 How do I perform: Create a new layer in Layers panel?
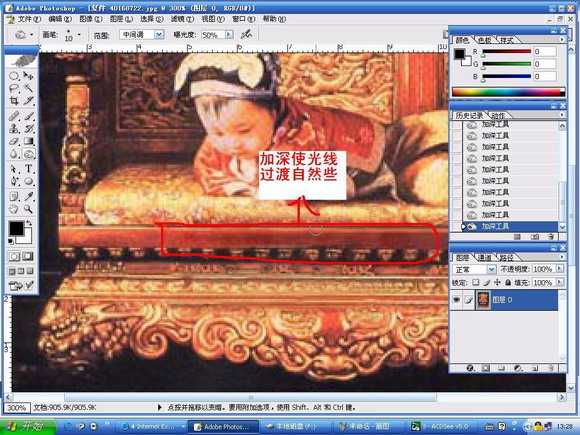point(535,368)
